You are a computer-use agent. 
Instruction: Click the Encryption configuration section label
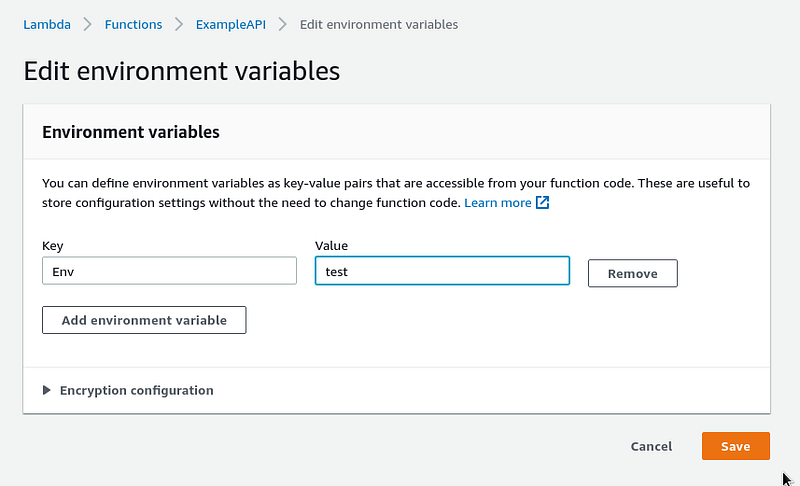point(137,390)
